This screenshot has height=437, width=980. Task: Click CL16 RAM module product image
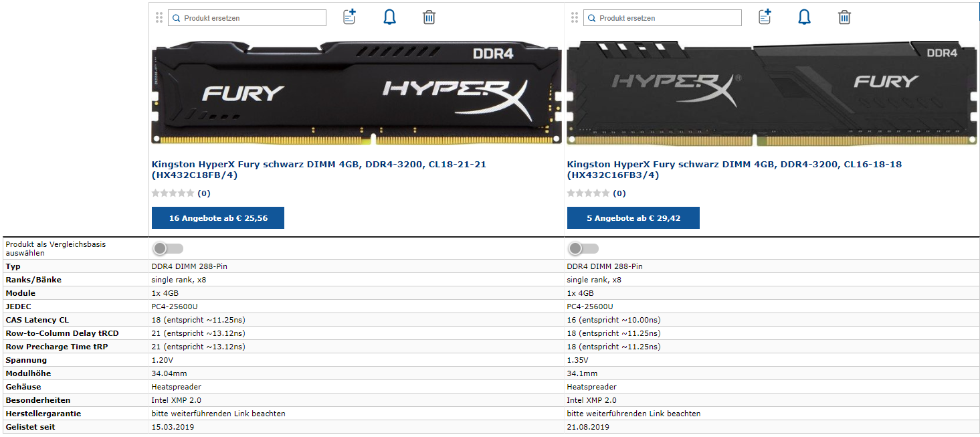pos(772,92)
